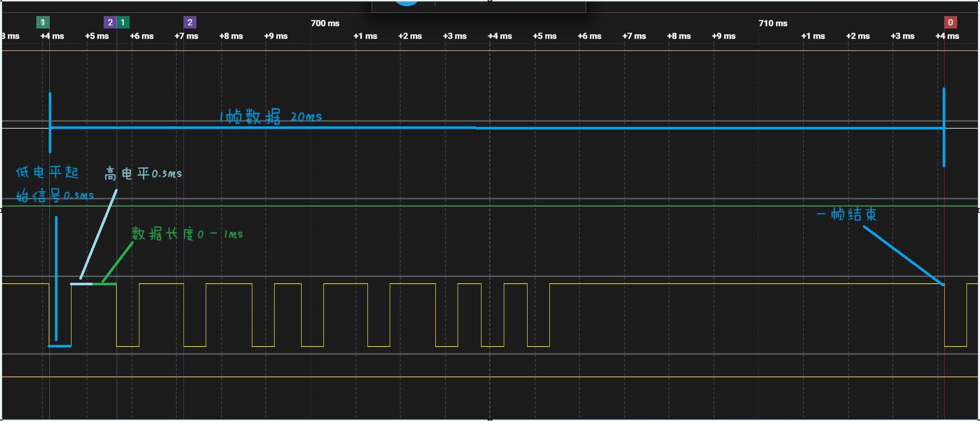The height and width of the screenshot is (421, 980).
Task: Click the '1帧数据 20ms' annotation text
Action: 271,117
